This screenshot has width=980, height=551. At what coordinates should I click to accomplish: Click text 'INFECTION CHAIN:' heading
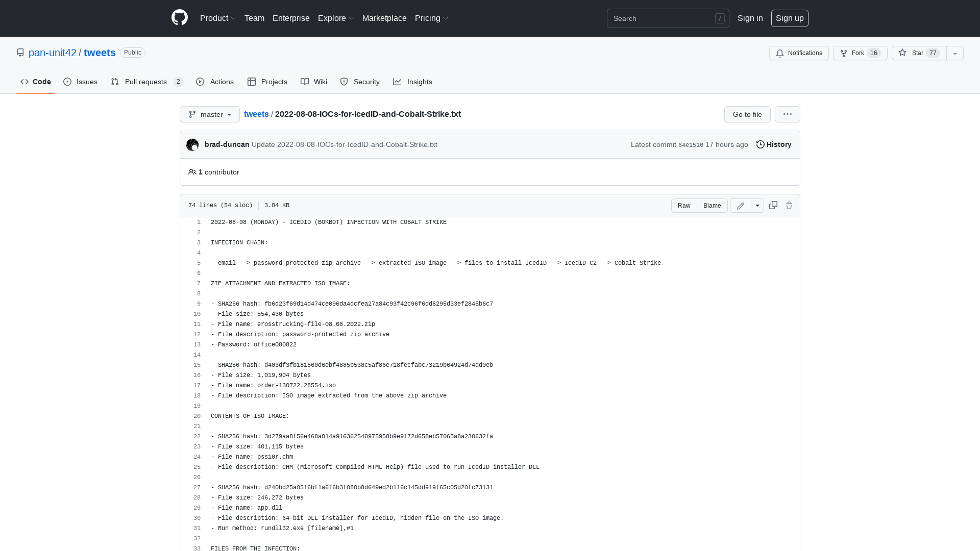point(239,243)
